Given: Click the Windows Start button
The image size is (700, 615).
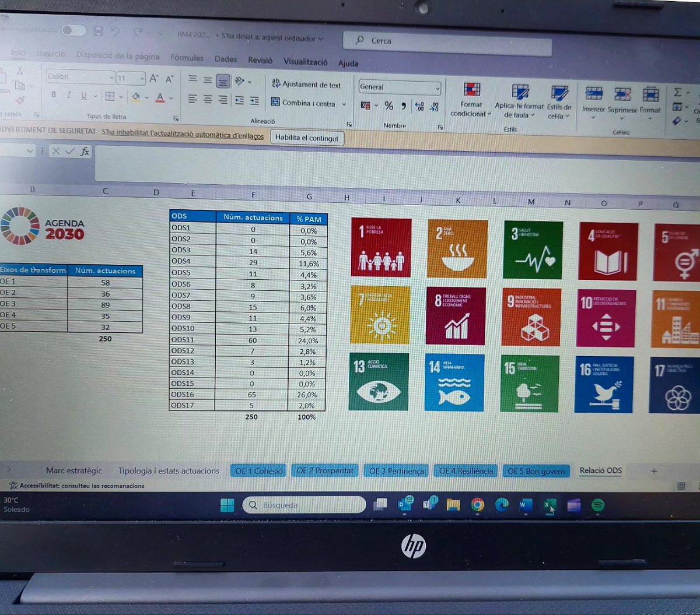Looking at the screenshot, I should click(227, 505).
